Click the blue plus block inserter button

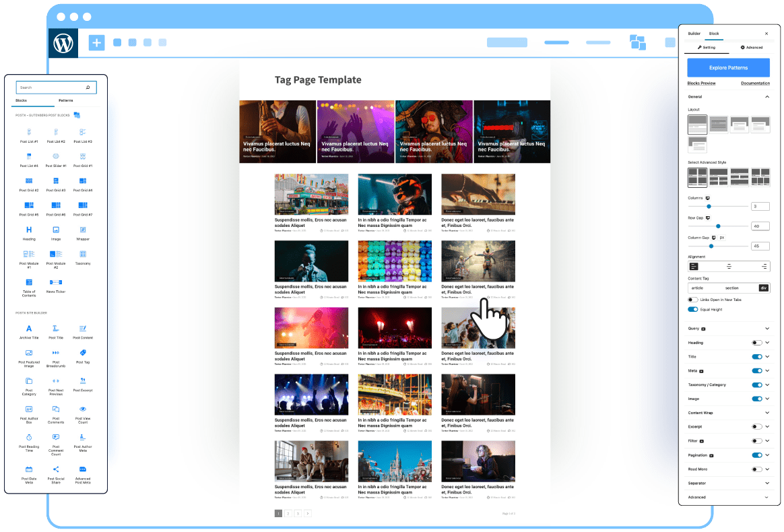click(96, 42)
